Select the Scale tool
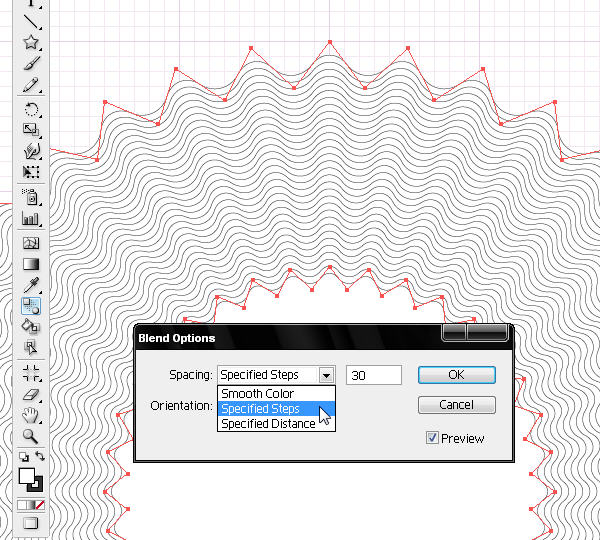Image resolution: width=600 pixels, height=540 pixels. click(x=31, y=130)
